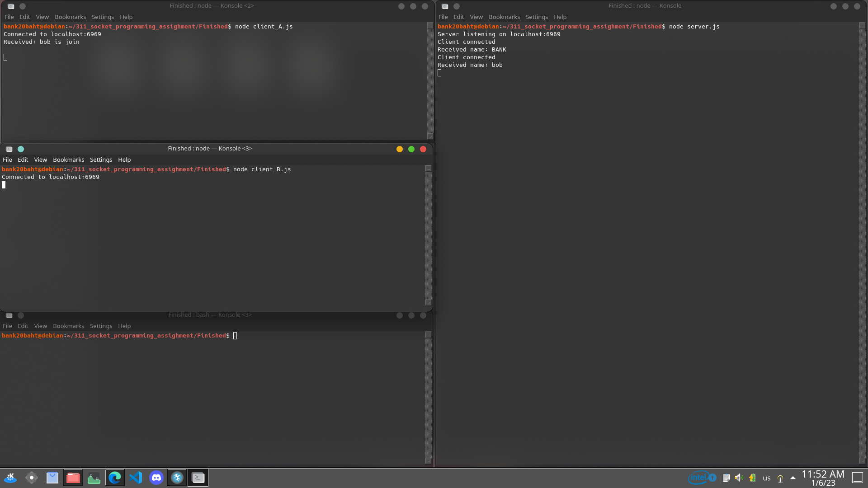Switch the 'us' keyboard layout indicator
868x488 pixels.
point(767,478)
